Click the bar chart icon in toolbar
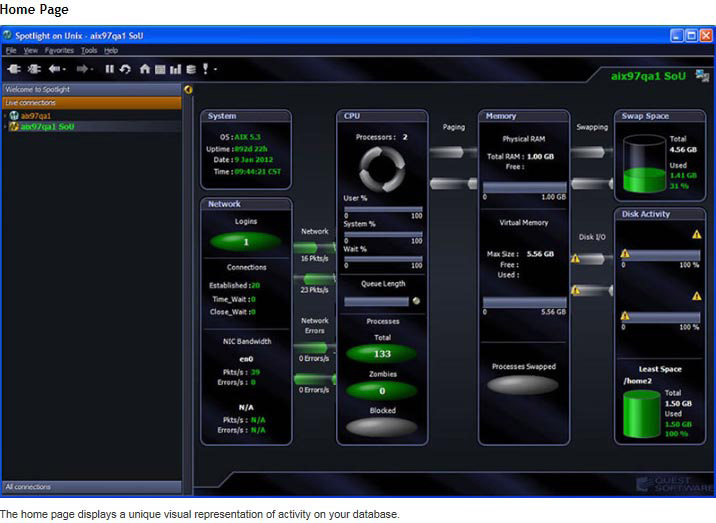Viewport: 716px width, 523px height. [175, 69]
